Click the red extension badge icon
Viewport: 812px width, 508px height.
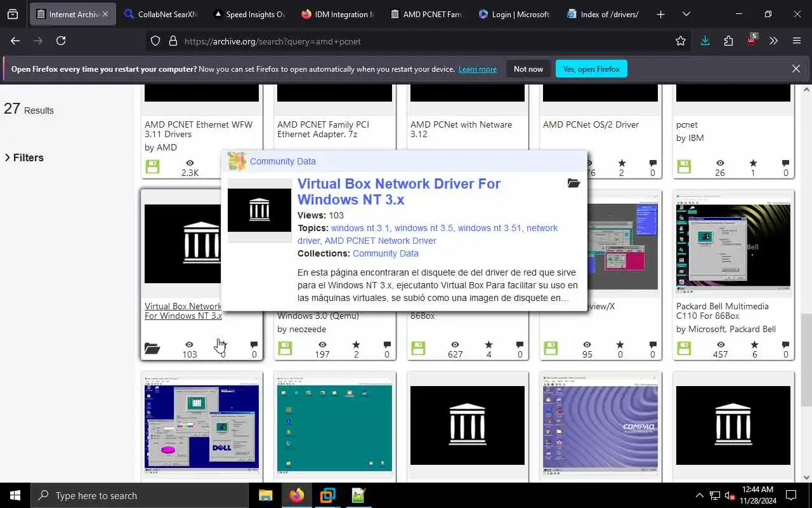tap(752, 39)
